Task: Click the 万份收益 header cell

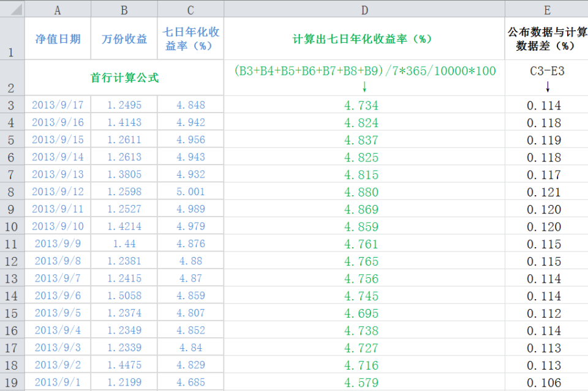Action: 124,38
